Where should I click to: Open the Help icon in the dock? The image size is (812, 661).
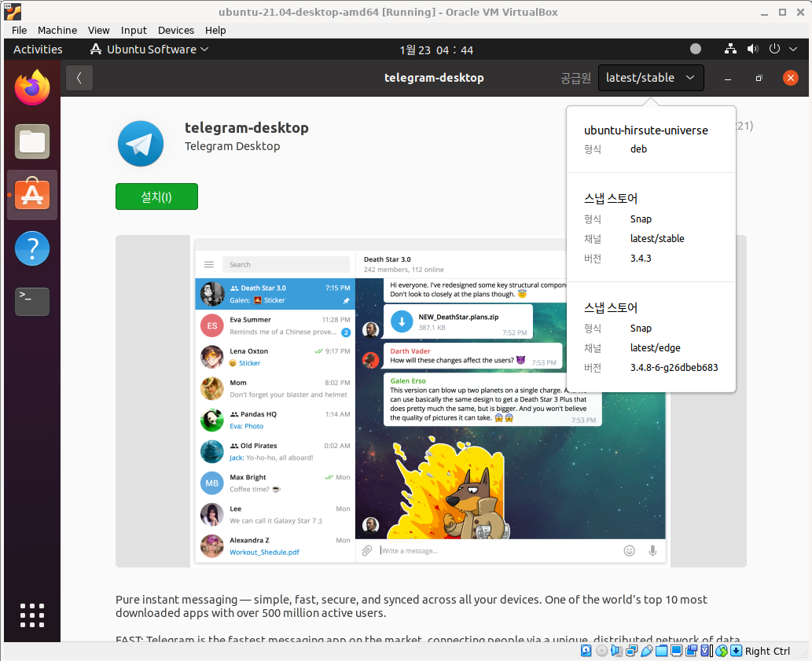(32, 248)
